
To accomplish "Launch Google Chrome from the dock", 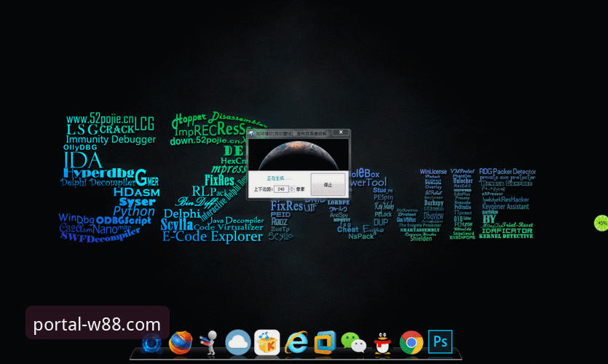I will coord(411,342).
